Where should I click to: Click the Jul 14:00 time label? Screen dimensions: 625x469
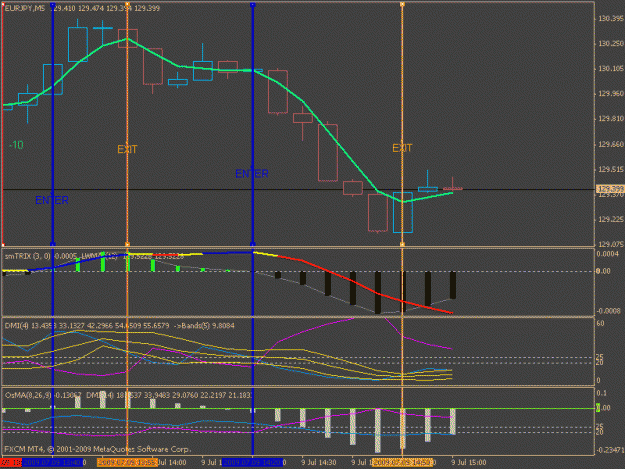point(172,462)
